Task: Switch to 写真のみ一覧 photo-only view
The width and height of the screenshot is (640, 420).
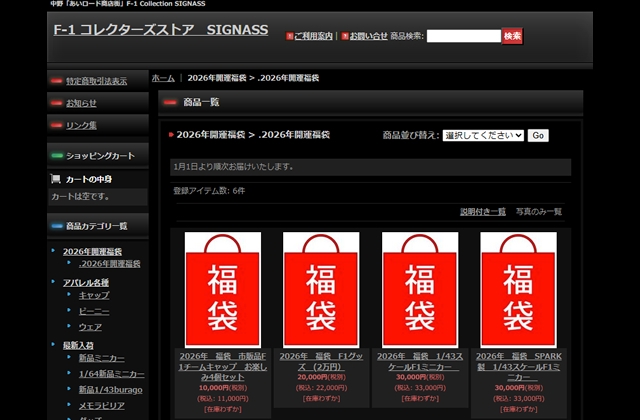Action: pyautogui.click(x=538, y=212)
